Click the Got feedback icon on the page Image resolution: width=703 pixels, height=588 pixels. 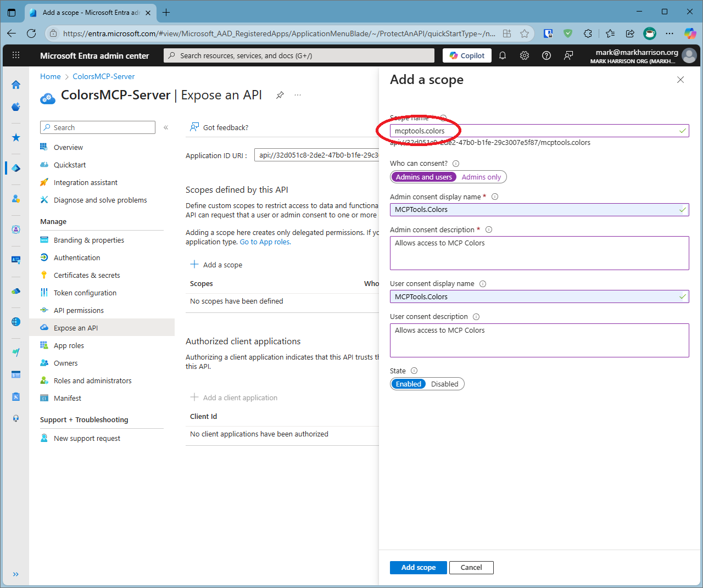coord(194,127)
